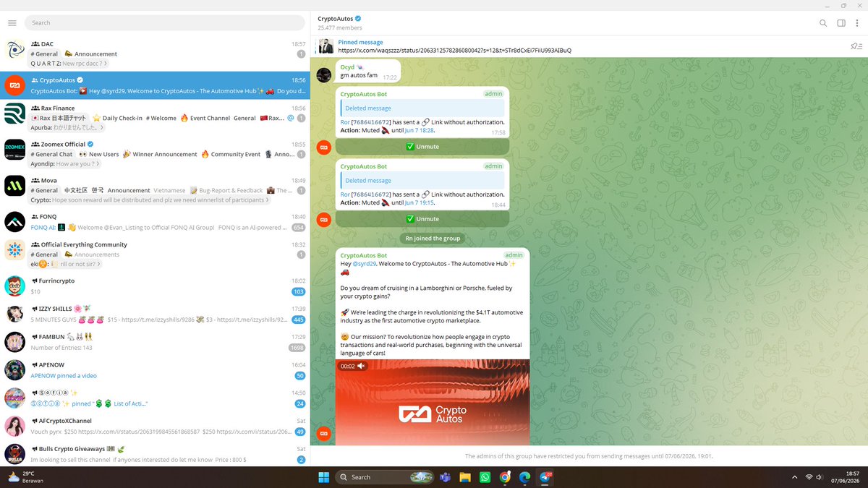
Task: Open Google Chrome from taskbar
Action: (x=505, y=477)
